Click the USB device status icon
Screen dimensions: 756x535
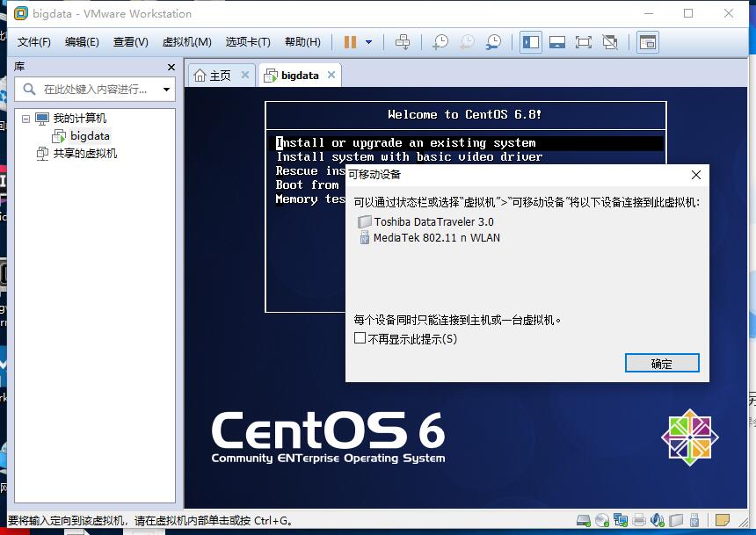[x=694, y=521]
